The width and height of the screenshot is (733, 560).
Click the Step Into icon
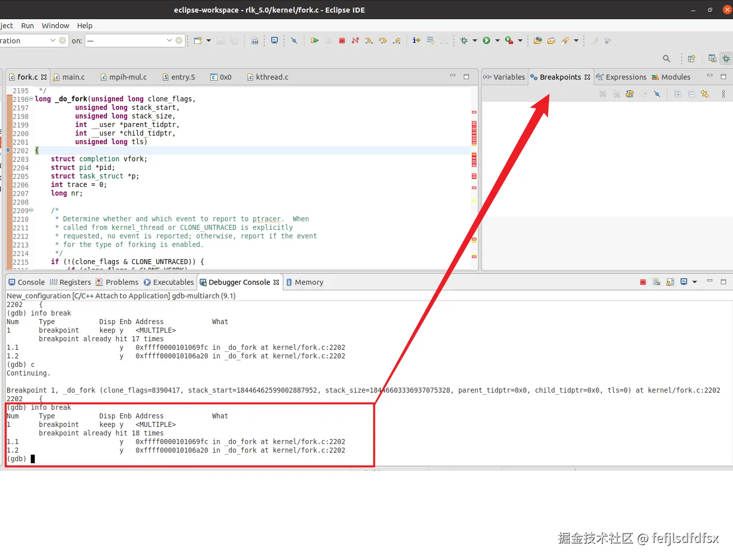pyautogui.click(x=369, y=40)
